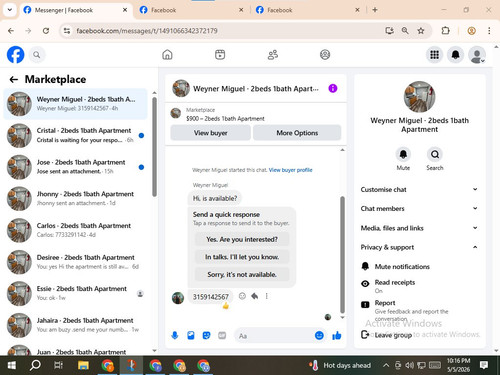
Task: Open the Video/Reels icon in top nav
Action: (220, 54)
